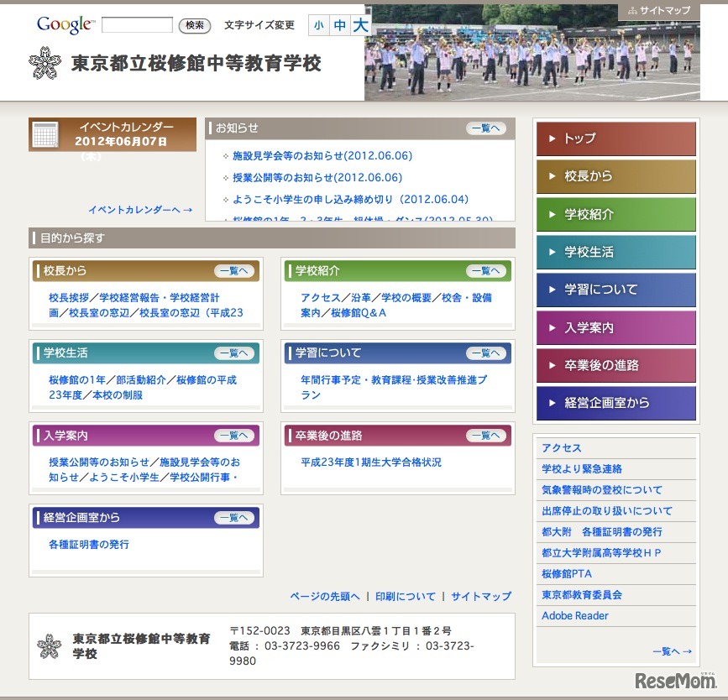Click inside the Google search input field
728x700 pixels.
pos(137,24)
